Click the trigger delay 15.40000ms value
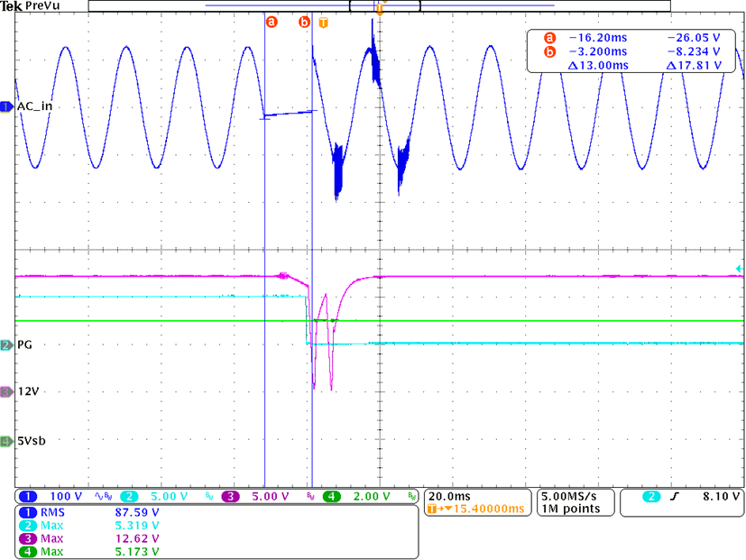 (x=483, y=510)
